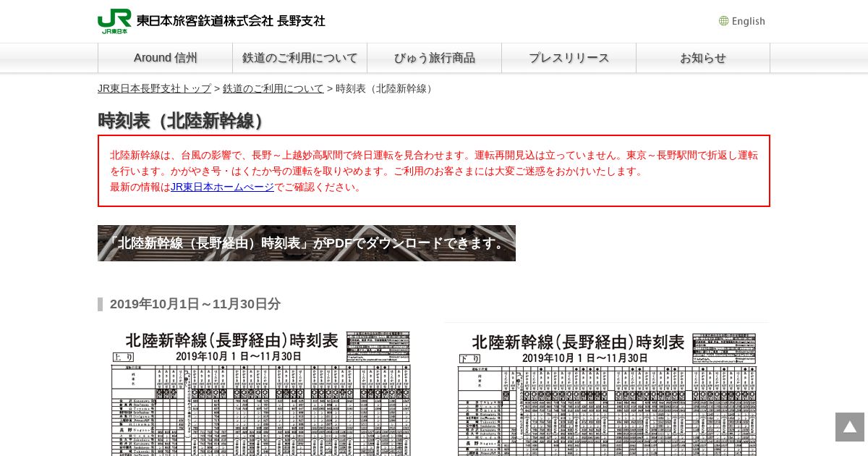Open the 鉄道のご利用について menu
Screen dimensions: 868x456
click(x=300, y=58)
